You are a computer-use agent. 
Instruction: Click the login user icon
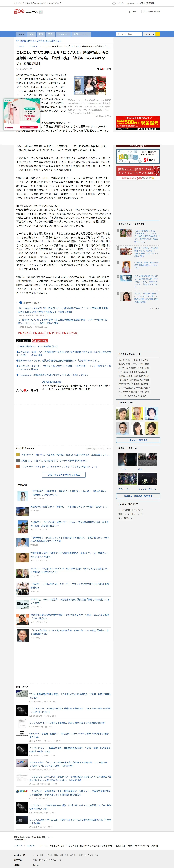[114, 3]
